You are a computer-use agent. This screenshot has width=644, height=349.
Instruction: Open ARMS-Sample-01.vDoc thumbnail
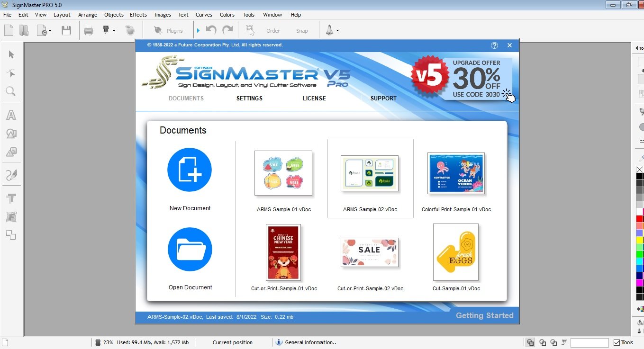coord(283,173)
